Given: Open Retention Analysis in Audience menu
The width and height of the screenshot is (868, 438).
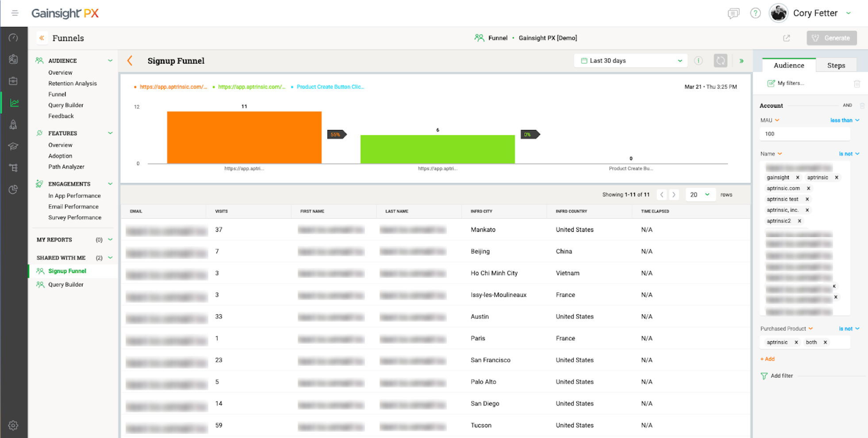Looking at the screenshot, I should [73, 84].
